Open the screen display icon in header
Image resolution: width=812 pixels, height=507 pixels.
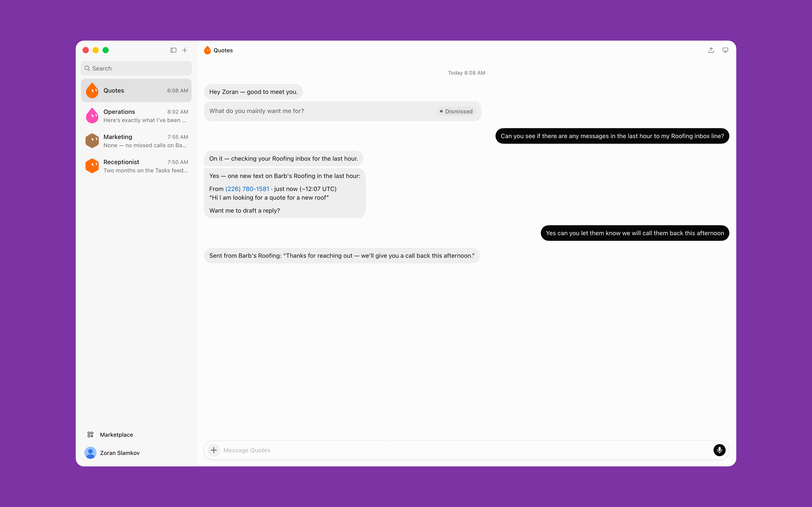pos(725,50)
